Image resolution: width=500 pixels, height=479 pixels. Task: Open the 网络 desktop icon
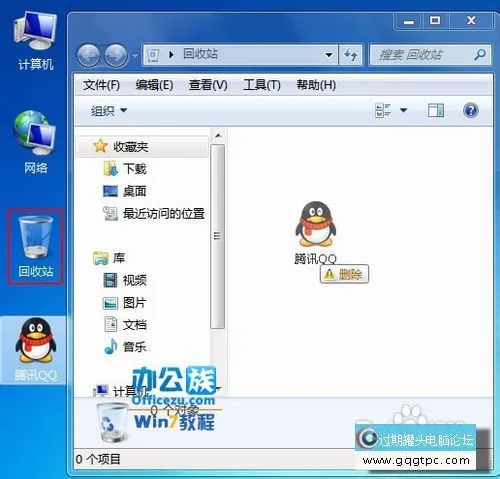35,143
